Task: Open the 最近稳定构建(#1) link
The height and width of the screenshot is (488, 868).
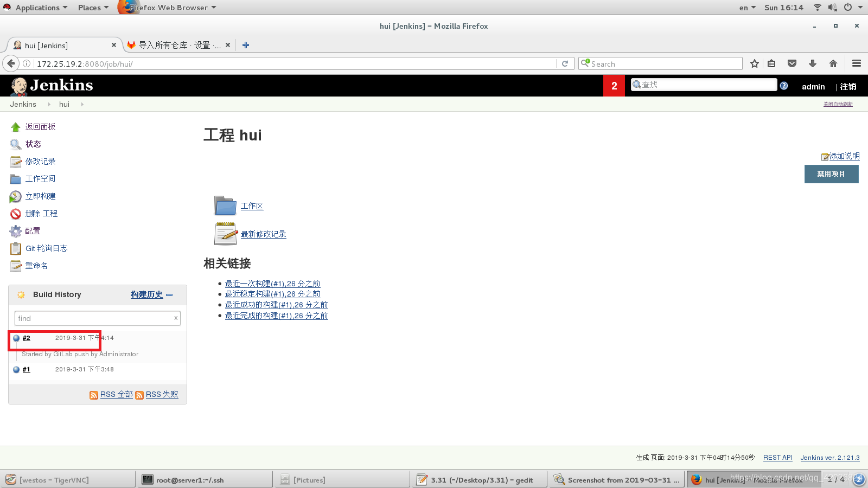Action: [272, 294]
